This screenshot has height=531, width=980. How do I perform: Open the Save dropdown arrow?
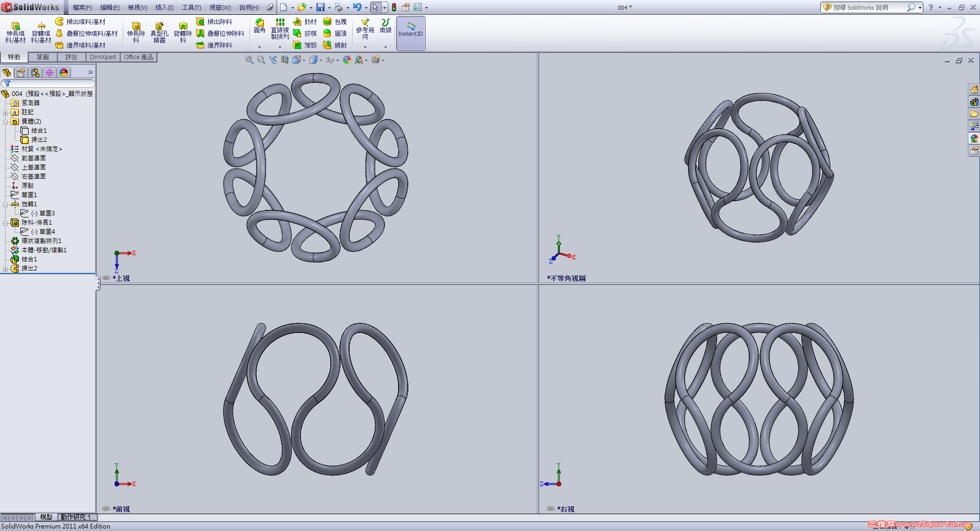point(329,8)
